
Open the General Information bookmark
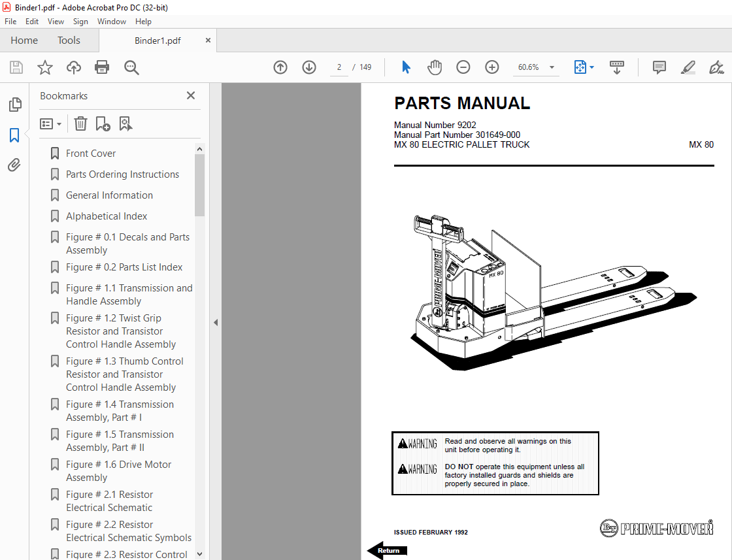tap(109, 195)
